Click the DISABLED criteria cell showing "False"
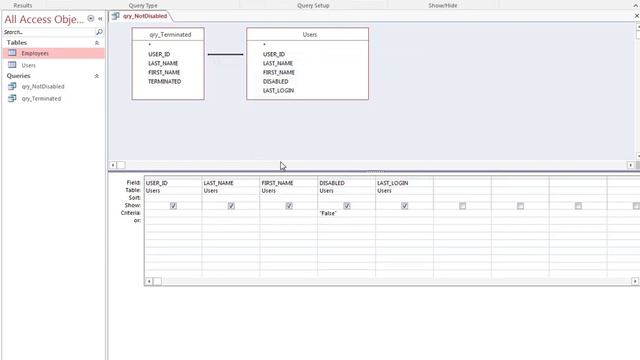This screenshot has width=640, height=360. pos(346,213)
